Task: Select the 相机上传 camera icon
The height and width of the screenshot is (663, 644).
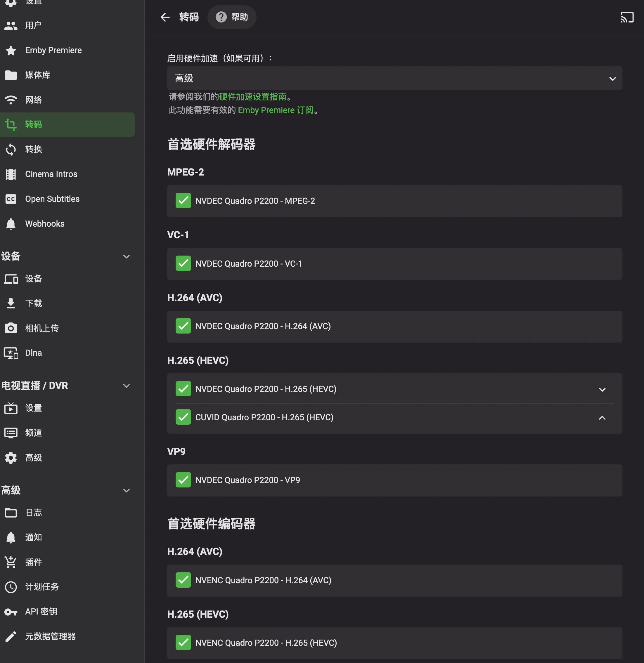Action: 11,328
